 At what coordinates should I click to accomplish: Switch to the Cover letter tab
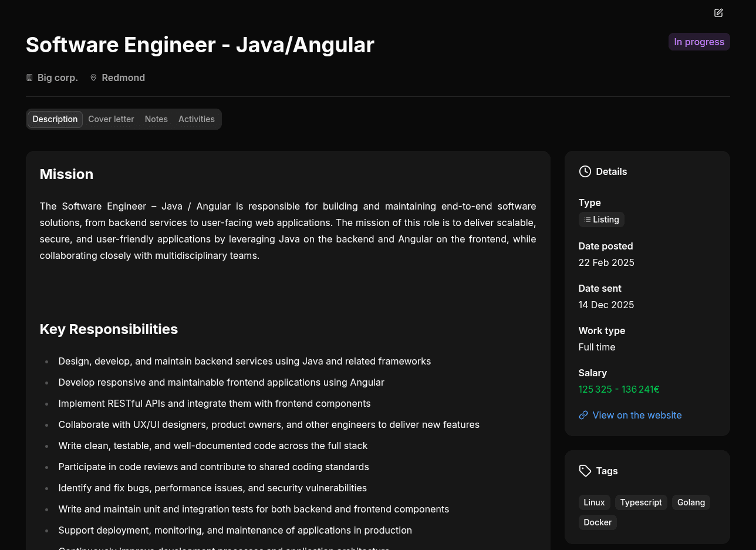coord(111,119)
